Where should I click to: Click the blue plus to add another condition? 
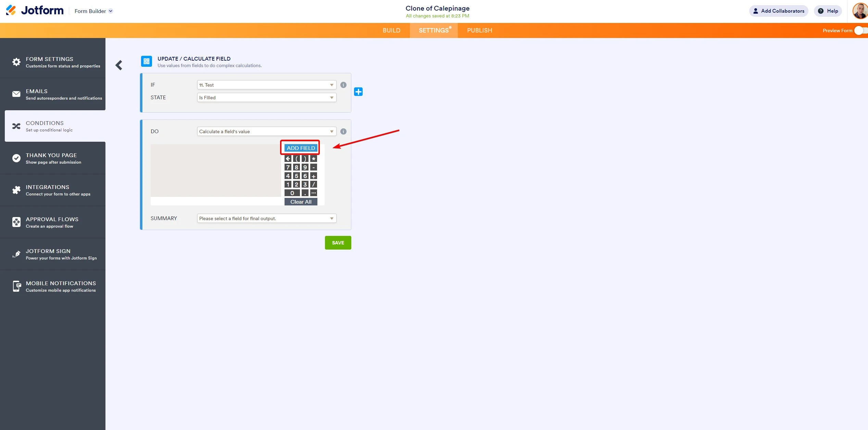[x=358, y=91]
